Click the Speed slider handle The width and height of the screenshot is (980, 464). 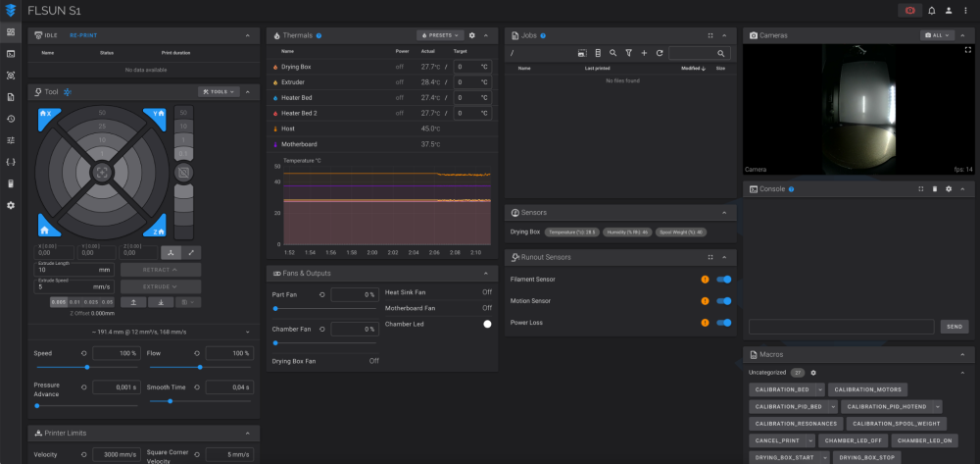88,367
